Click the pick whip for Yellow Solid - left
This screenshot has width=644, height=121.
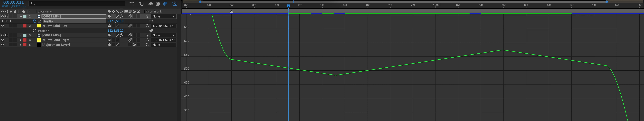(x=147, y=26)
